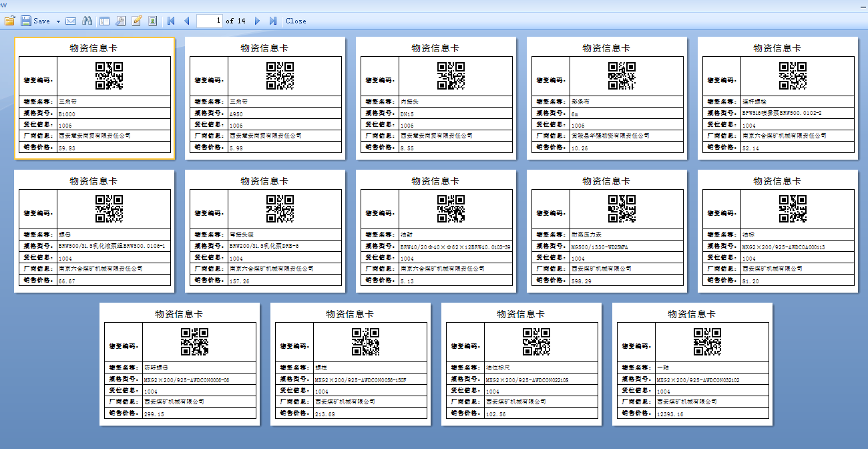Select the card priced 157.26
Screen dimensions: 868x449
[265, 231]
